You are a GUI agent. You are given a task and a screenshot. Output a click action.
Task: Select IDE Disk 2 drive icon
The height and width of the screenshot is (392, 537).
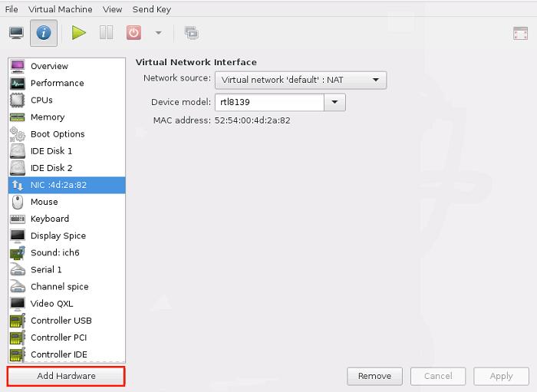18,168
